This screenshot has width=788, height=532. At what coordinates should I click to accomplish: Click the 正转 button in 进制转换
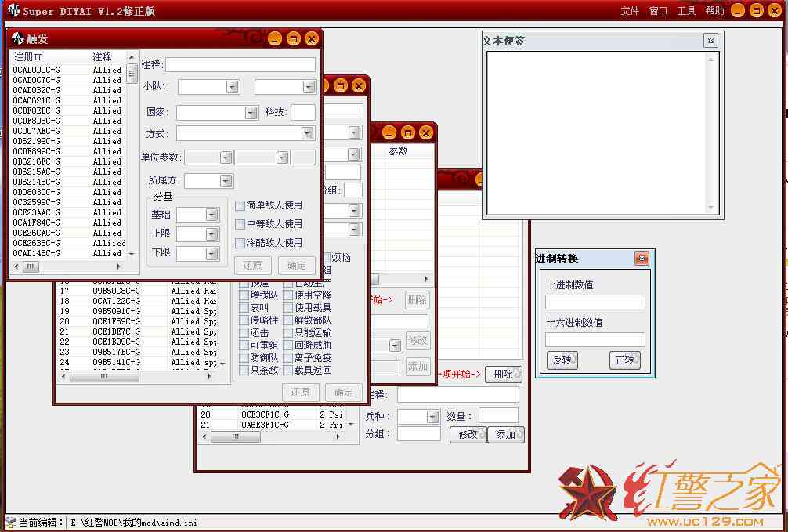click(x=625, y=360)
